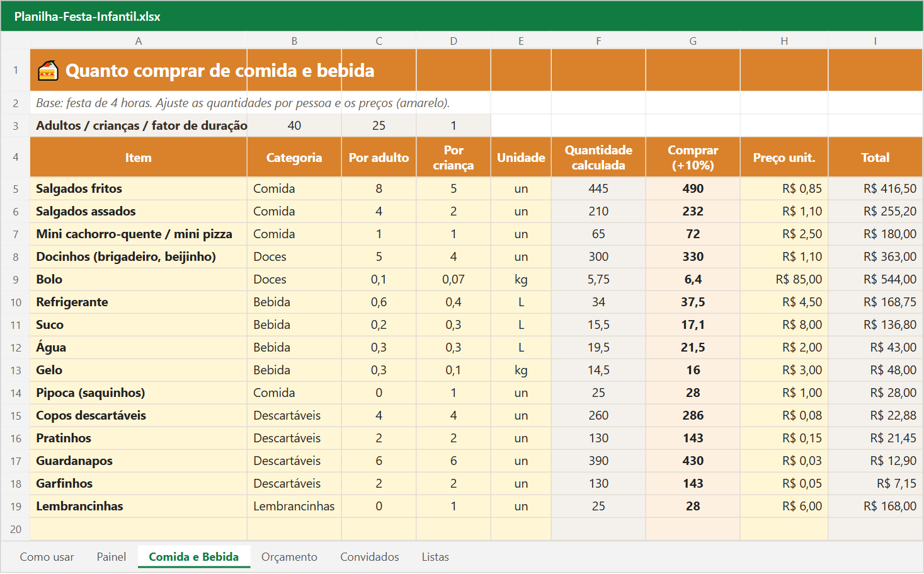This screenshot has width=924, height=574.
Task: Select the 'Refrigerante' item cell
Action: 139,302
